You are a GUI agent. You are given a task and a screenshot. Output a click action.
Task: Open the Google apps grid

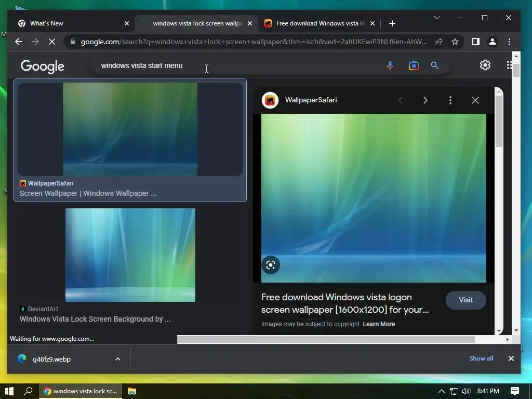(x=509, y=65)
